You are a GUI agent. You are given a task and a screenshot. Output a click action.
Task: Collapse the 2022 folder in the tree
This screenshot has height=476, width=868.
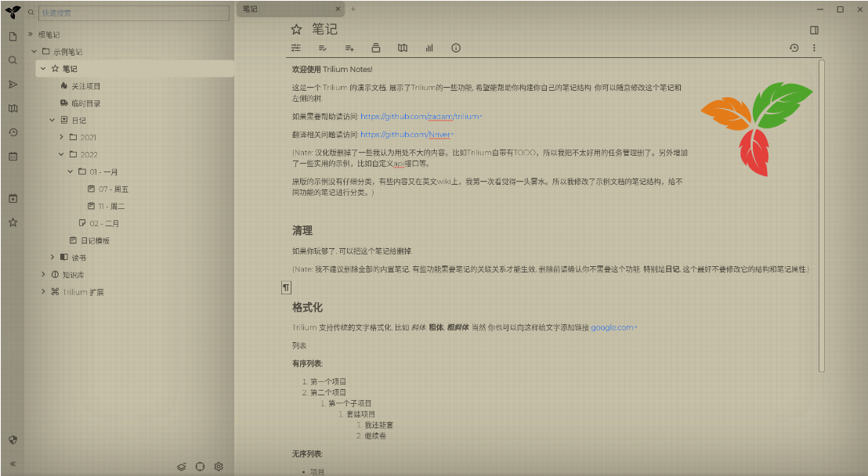pyautogui.click(x=61, y=154)
